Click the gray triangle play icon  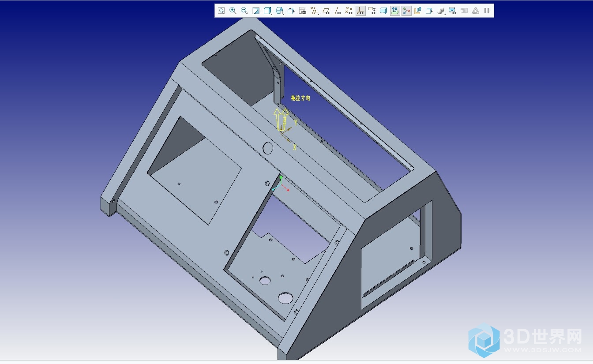tap(476, 11)
